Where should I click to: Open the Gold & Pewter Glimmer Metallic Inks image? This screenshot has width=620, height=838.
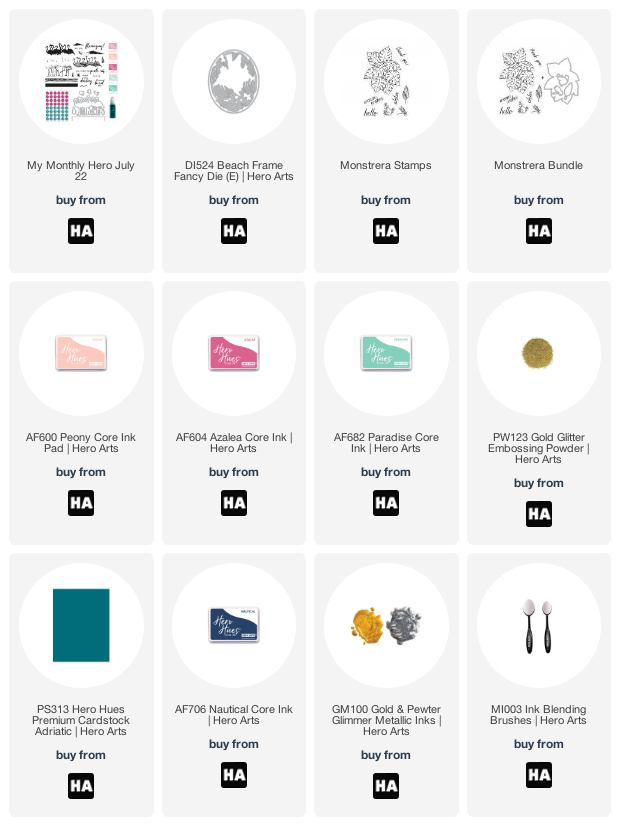tap(386, 625)
